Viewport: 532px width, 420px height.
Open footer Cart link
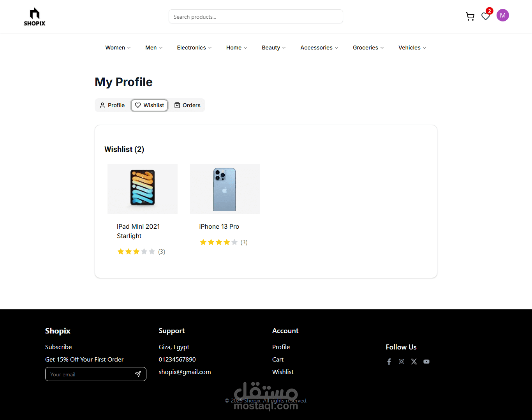278,359
